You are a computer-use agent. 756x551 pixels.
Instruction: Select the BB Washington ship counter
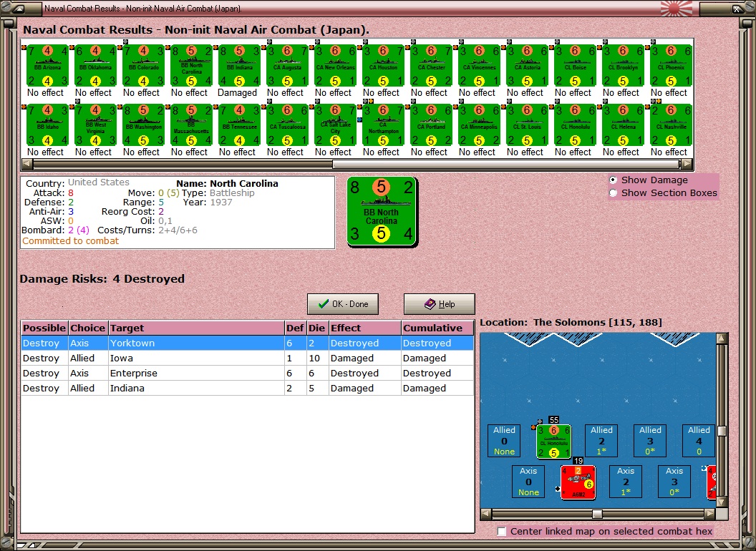coord(143,125)
